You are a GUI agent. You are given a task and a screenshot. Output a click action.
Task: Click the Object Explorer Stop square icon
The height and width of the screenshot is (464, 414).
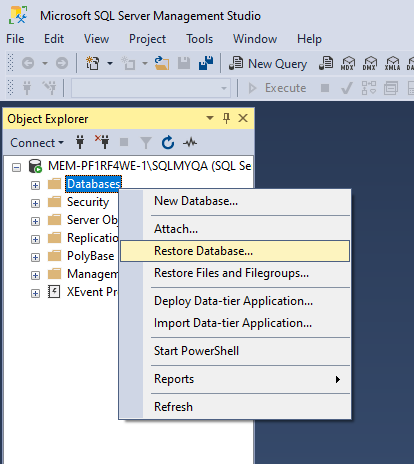click(x=124, y=142)
